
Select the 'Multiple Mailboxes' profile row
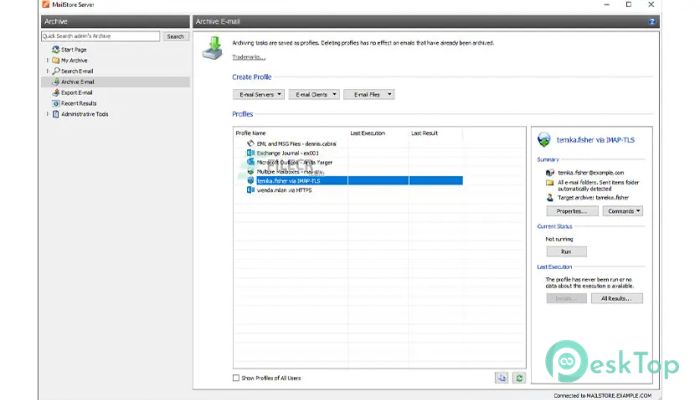coord(290,171)
